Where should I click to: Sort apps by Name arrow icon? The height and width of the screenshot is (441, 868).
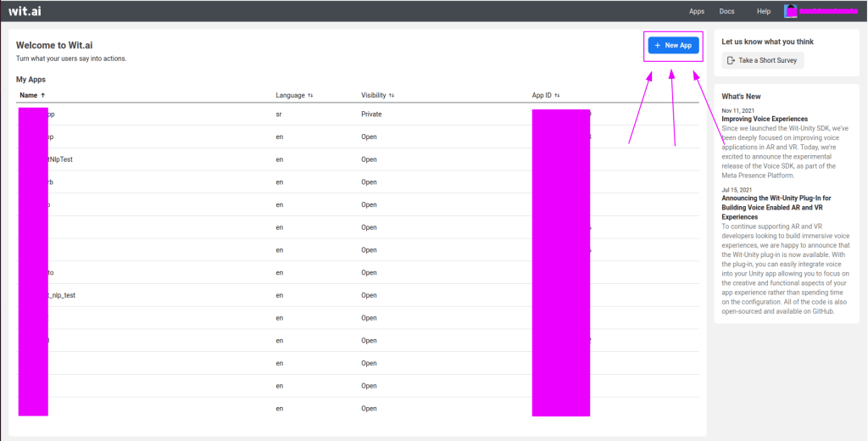coord(42,95)
